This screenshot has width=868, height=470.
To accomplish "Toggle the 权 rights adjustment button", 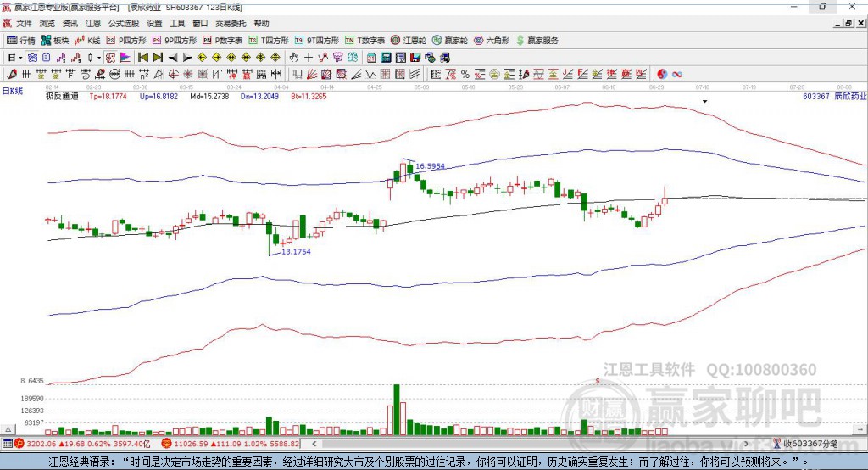I will [111, 58].
